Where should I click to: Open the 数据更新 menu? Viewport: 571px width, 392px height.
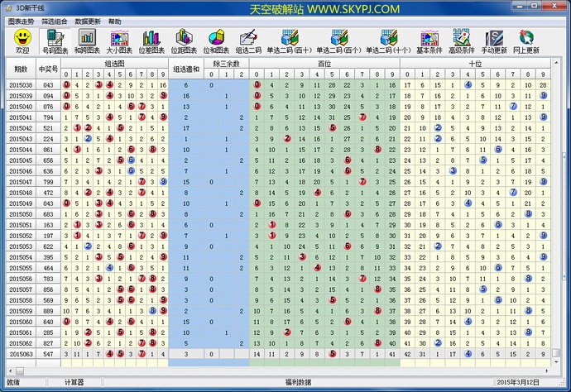tap(89, 21)
